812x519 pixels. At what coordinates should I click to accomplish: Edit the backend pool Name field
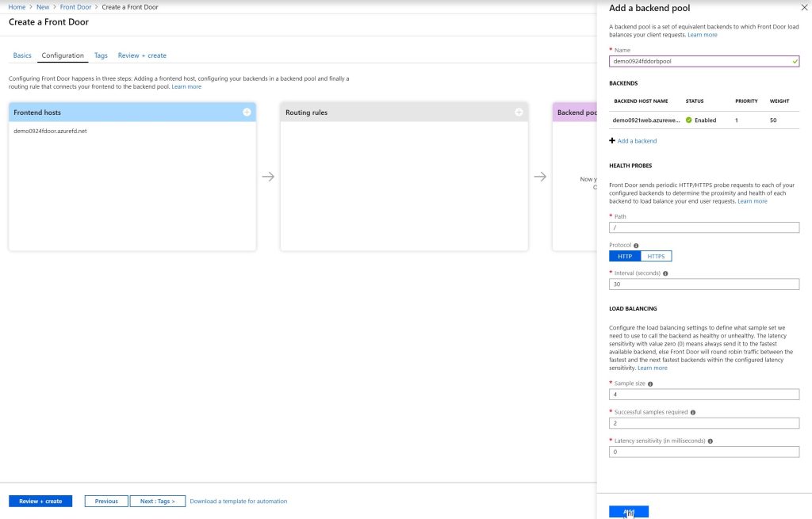click(x=704, y=61)
